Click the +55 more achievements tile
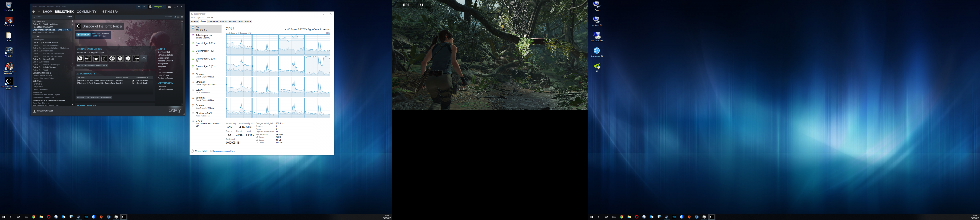 click(x=144, y=58)
